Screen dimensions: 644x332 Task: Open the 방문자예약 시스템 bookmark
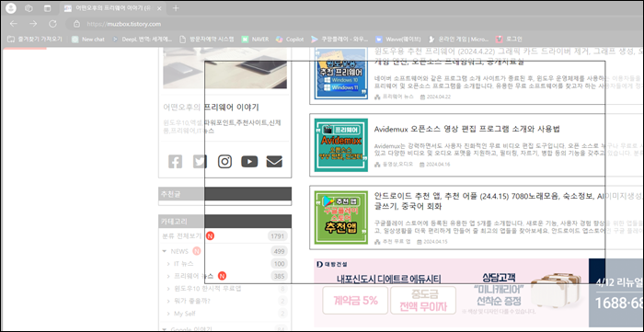tap(207, 40)
